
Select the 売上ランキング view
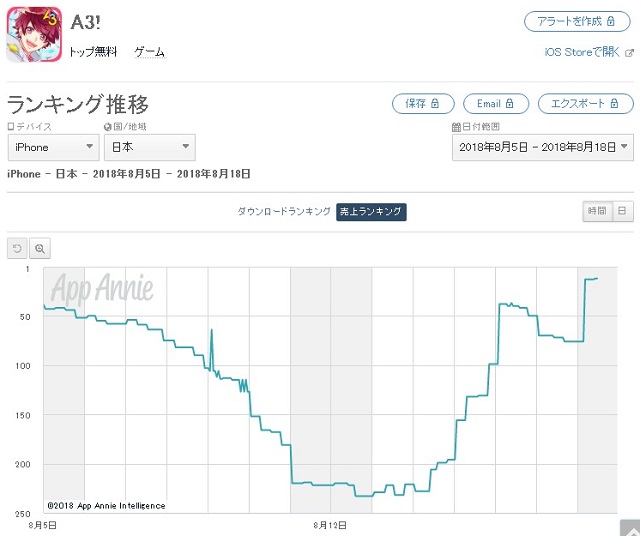[371, 211]
